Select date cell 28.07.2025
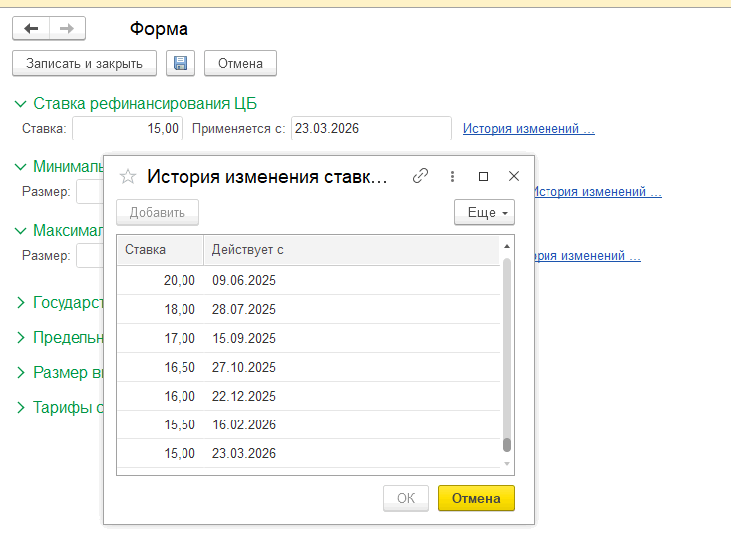The width and height of the screenshot is (731, 560). coord(351,309)
